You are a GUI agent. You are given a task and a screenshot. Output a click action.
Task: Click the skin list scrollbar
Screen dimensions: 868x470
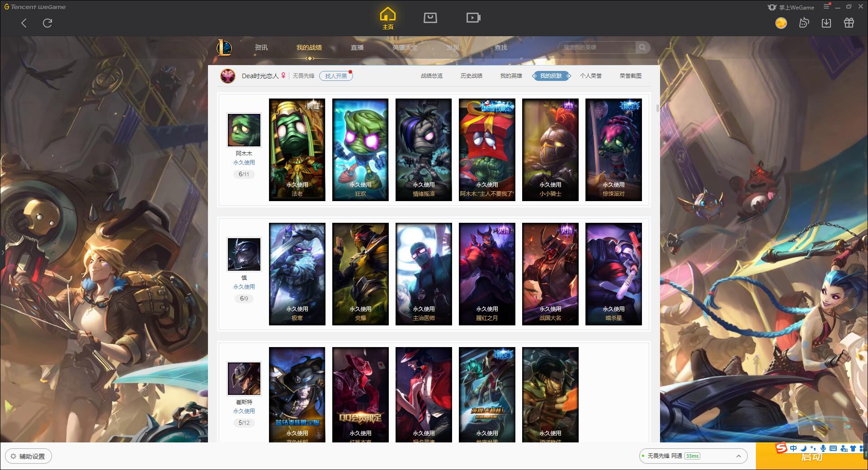pyautogui.click(x=658, y=108)
